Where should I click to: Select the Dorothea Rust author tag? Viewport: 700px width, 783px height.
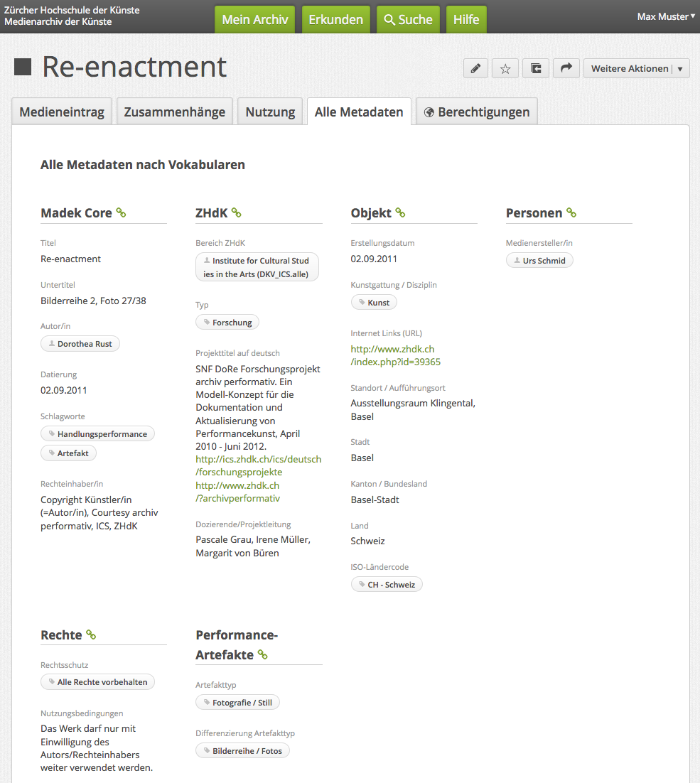click(x=80, y=344)
